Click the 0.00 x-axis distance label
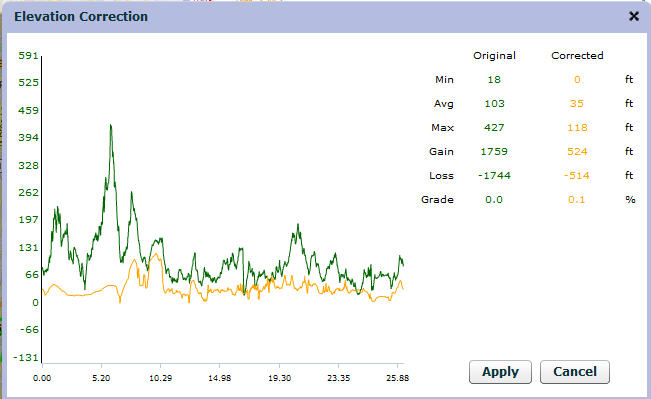The width and height of the screenshot is (651, 399). coord(42,378)
